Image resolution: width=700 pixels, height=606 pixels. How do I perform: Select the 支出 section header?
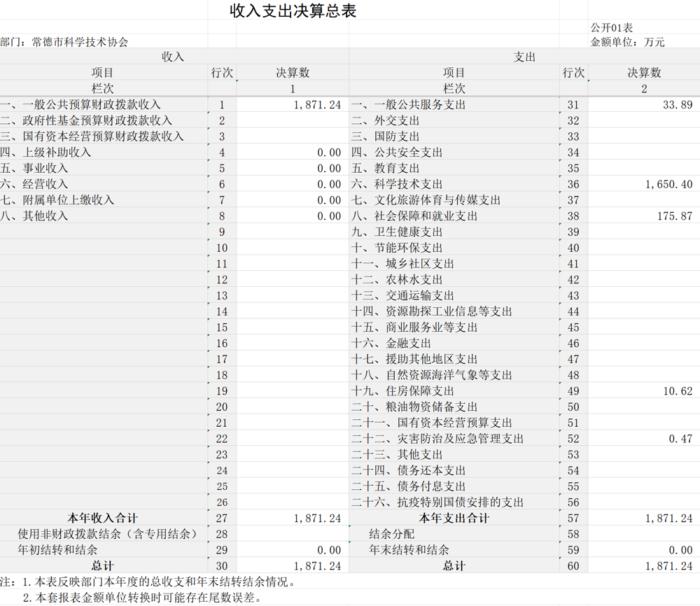pyautogui.click(x=524, y=57)
